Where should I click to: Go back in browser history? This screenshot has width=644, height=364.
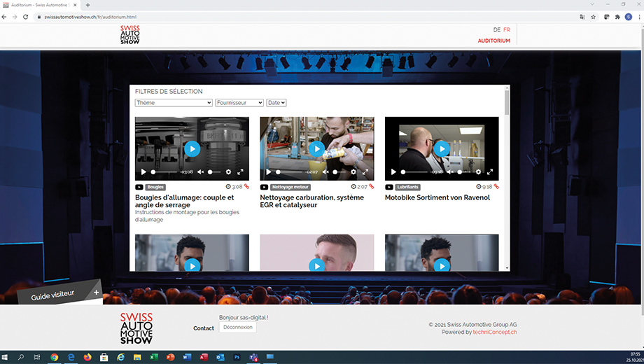click(x=4, y=17)
